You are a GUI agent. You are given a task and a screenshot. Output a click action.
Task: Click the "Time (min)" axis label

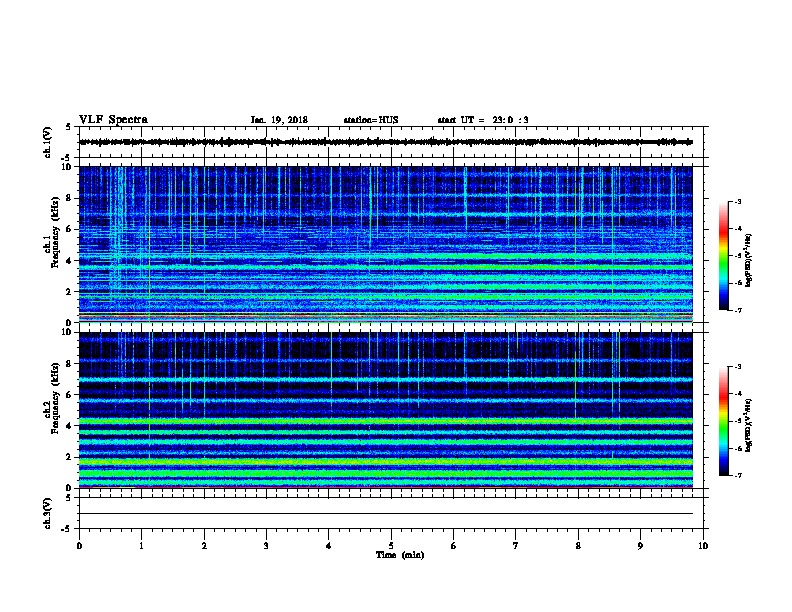400,555
